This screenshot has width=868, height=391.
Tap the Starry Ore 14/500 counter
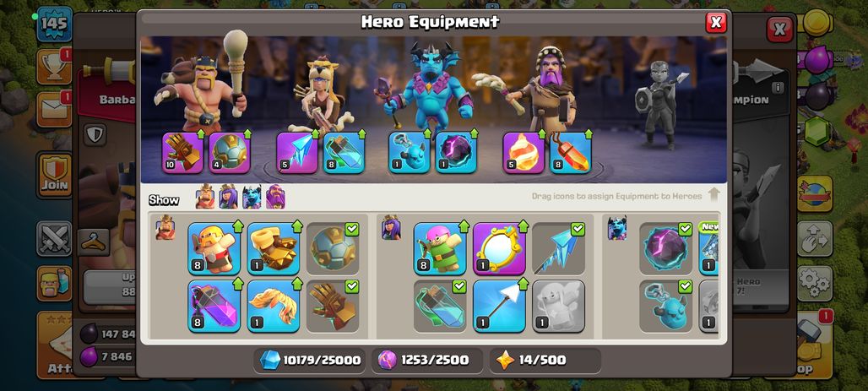tap(545, 361)
